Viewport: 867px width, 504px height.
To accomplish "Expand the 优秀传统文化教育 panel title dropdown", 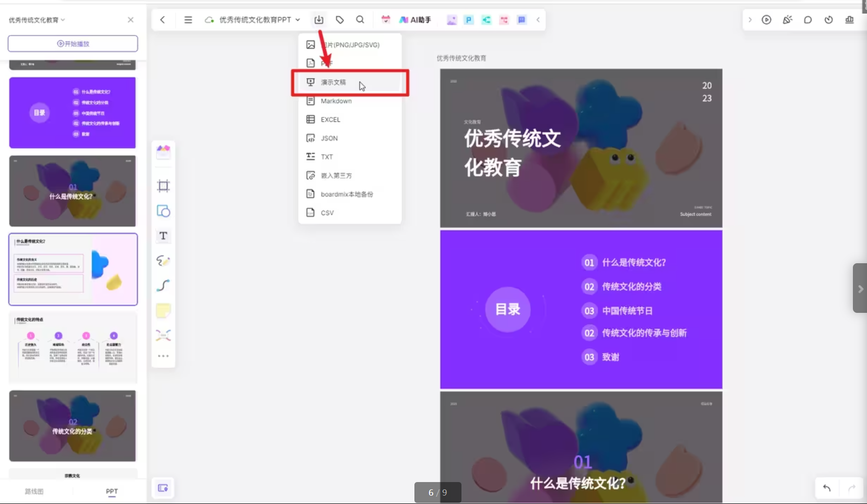I will 63,20.
